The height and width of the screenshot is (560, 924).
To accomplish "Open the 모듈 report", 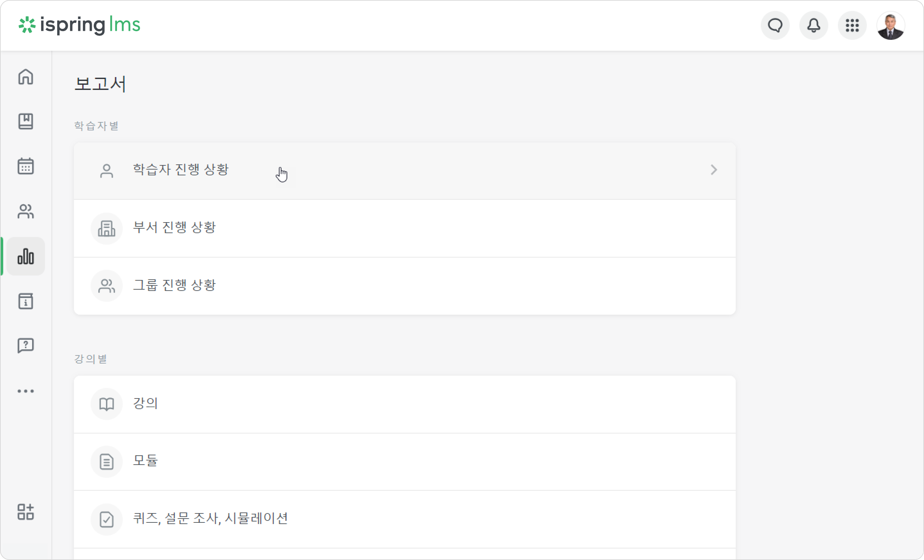I will (405, 462).
